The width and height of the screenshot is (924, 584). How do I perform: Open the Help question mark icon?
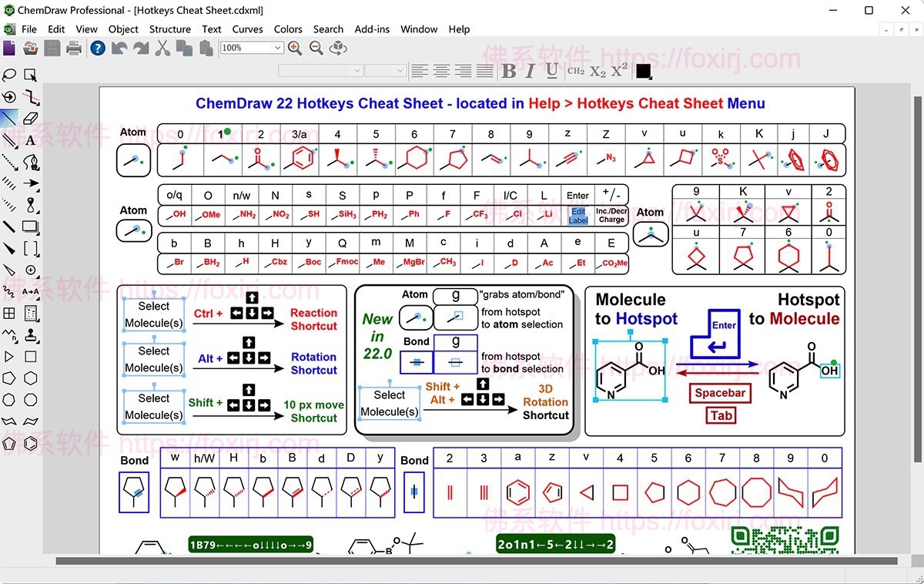click(x=97, y=48)
